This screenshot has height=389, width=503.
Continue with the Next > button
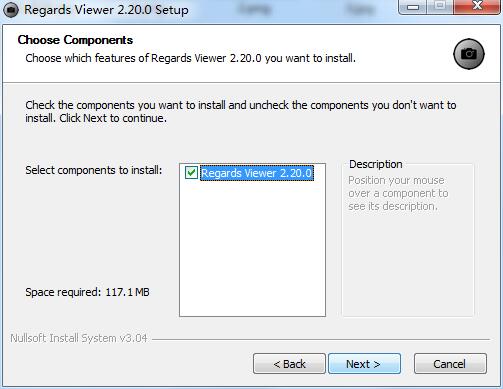click(x=364, y=364)
